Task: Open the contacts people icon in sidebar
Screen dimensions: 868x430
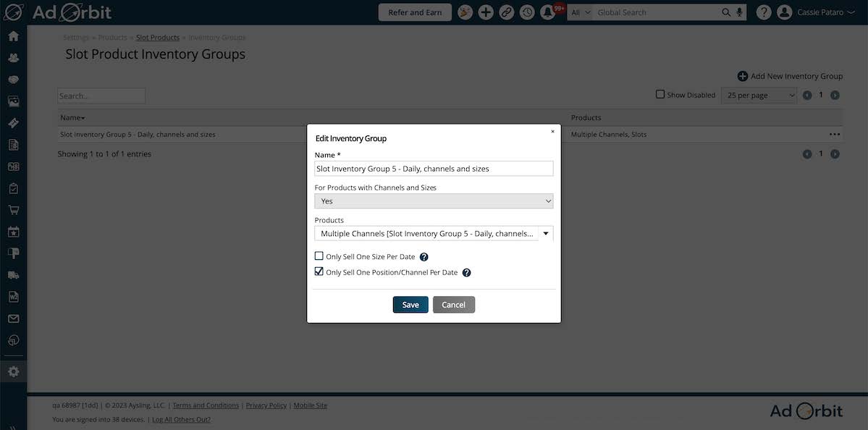Action: point(13,58)
